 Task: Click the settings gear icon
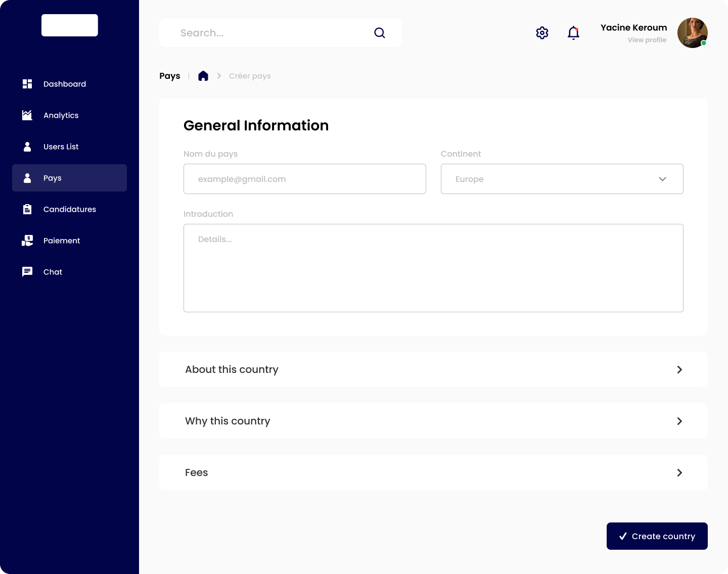542,33
